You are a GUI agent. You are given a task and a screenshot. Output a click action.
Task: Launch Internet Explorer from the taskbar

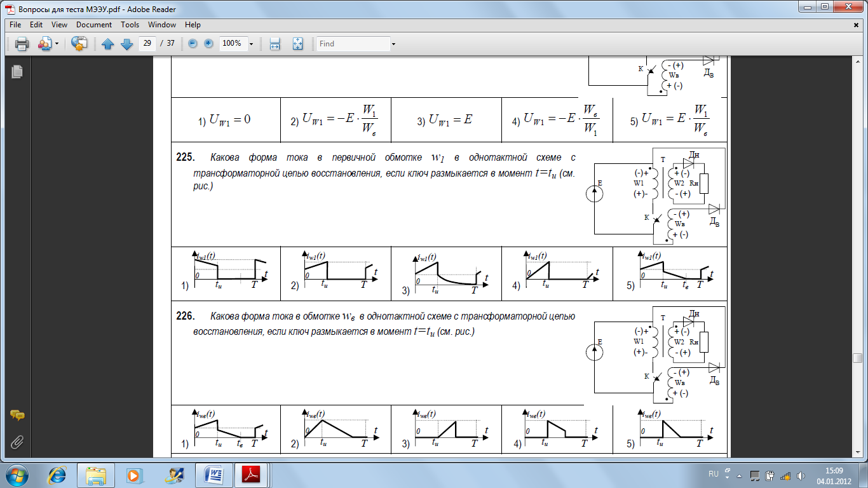(58, 475)
